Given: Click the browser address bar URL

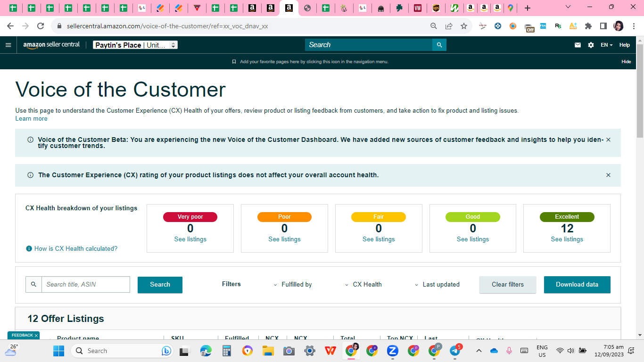Looking at the screenshot, I should point(167,26).
